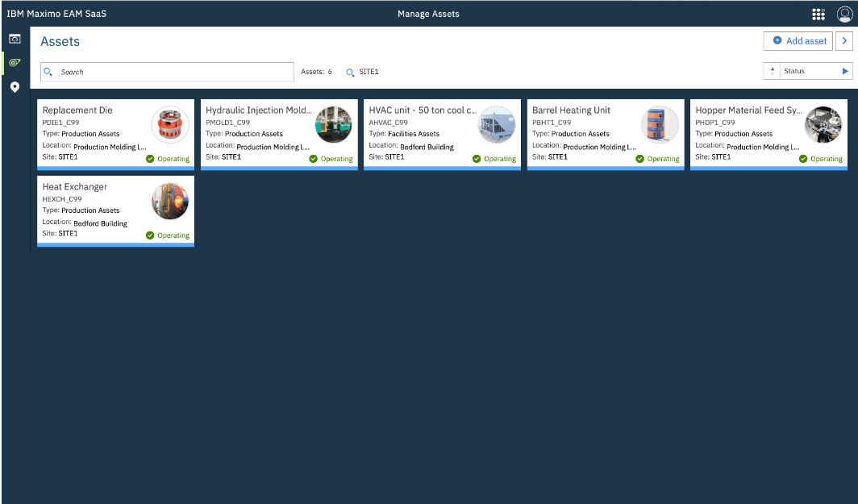858x504 pixels.
Task: Toggle the Operating status on Heat Exchanger card
Action: point(168,235)
